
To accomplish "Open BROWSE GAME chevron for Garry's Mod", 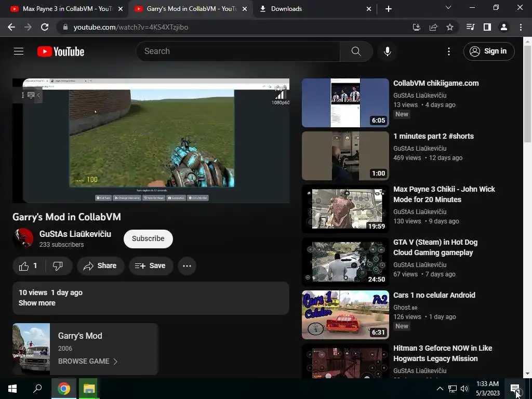I will point(115,362).
